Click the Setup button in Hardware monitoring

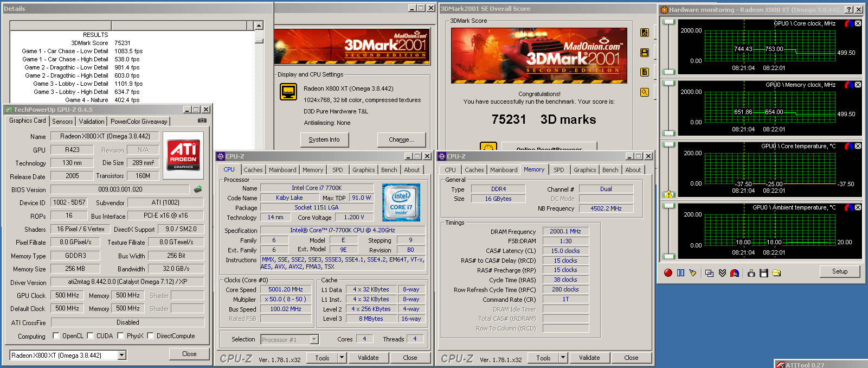point(840,271)
